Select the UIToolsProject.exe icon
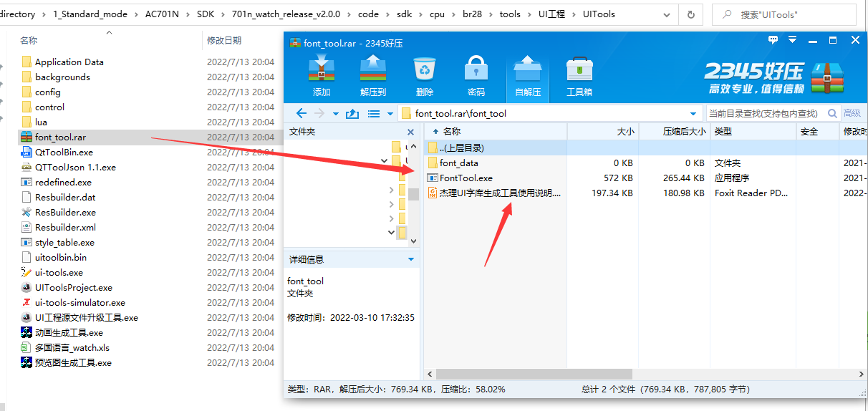 coord(26,287)
